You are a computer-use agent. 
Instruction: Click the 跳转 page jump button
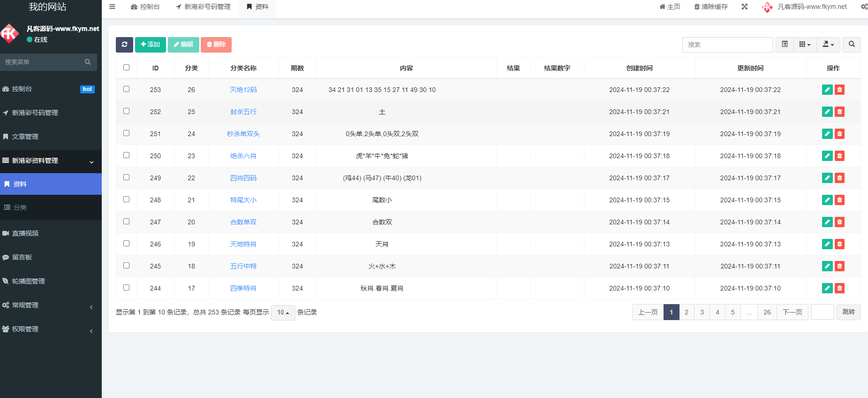point(848,312)
